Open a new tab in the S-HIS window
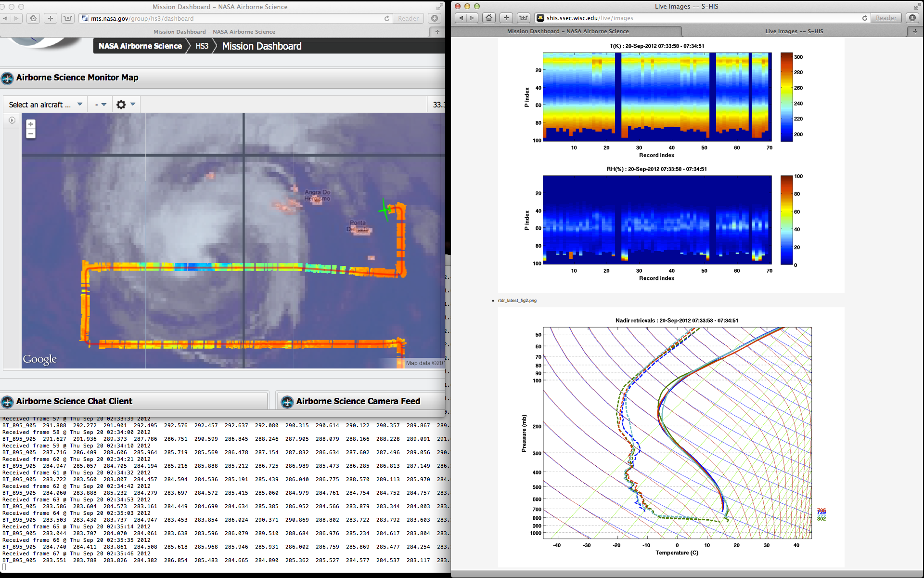 click(915, 31)
